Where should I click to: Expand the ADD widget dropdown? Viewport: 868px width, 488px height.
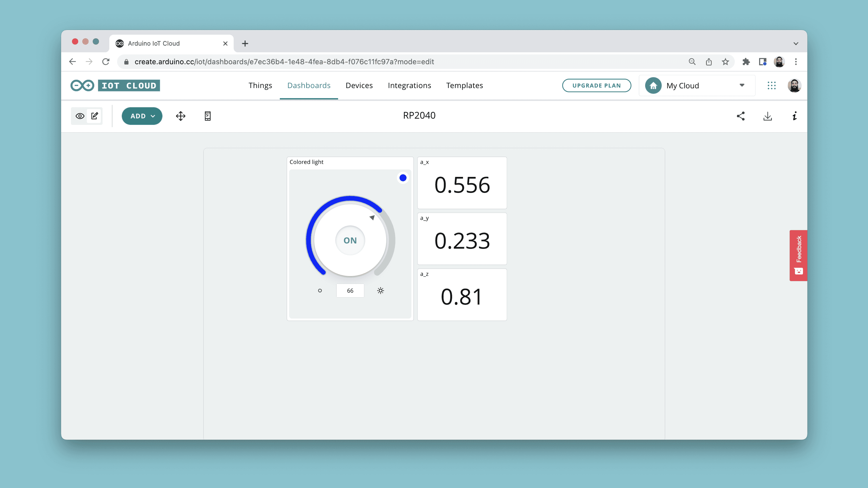coord(142,116)
